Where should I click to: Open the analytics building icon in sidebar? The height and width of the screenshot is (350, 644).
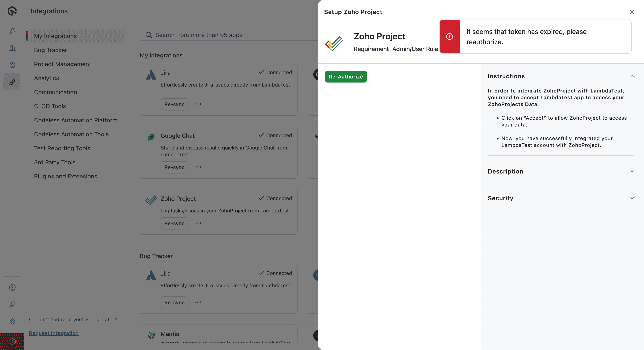(12, 48)
